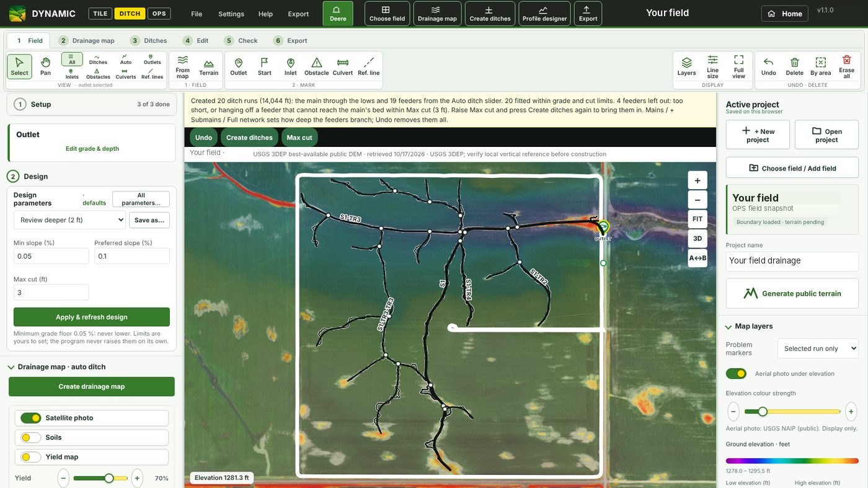Use the By area delete tool

click(x=821, y=66)
